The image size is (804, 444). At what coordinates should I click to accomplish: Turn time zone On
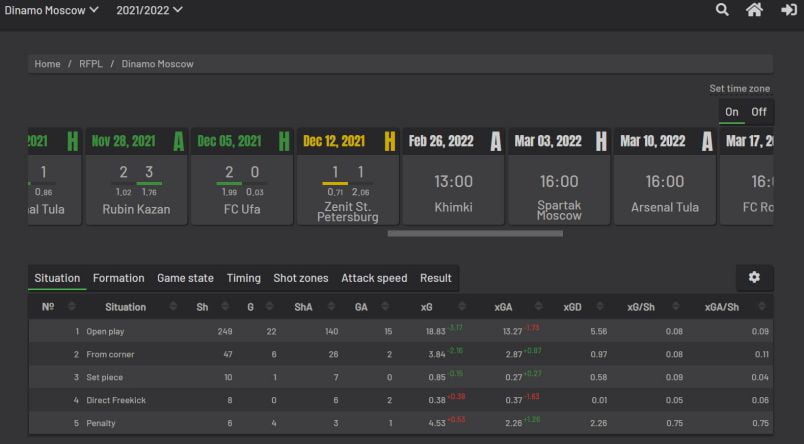(x=732, y=112)
